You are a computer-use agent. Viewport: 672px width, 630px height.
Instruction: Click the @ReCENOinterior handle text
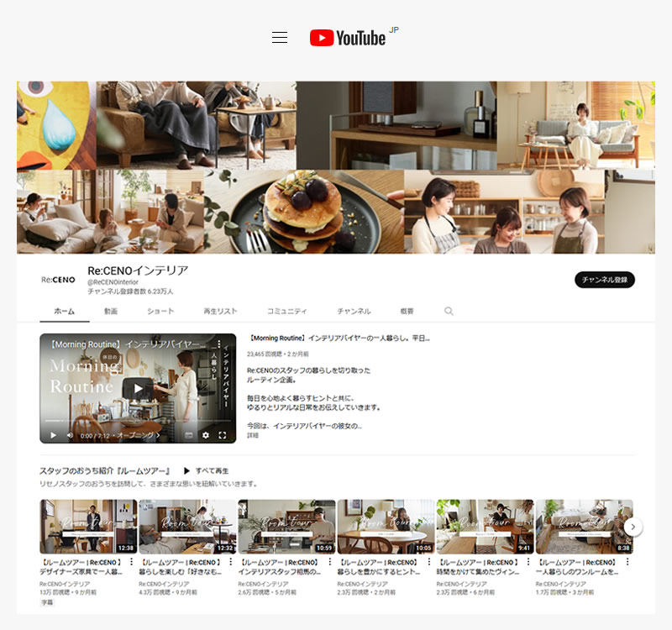click(x=113, y=282)
